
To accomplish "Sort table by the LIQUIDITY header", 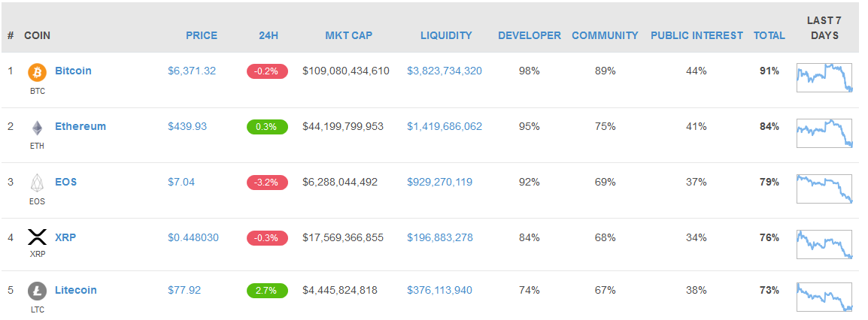I will 446,35.
